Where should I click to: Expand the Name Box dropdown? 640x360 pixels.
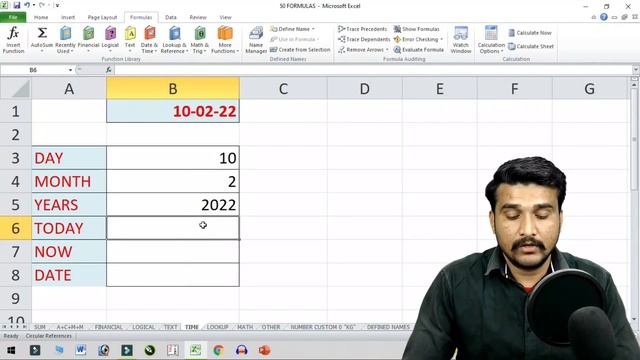tap(70, 70)
